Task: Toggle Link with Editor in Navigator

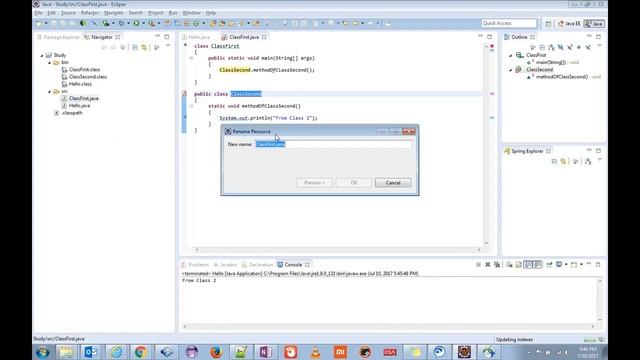Action: click(144, 47)
